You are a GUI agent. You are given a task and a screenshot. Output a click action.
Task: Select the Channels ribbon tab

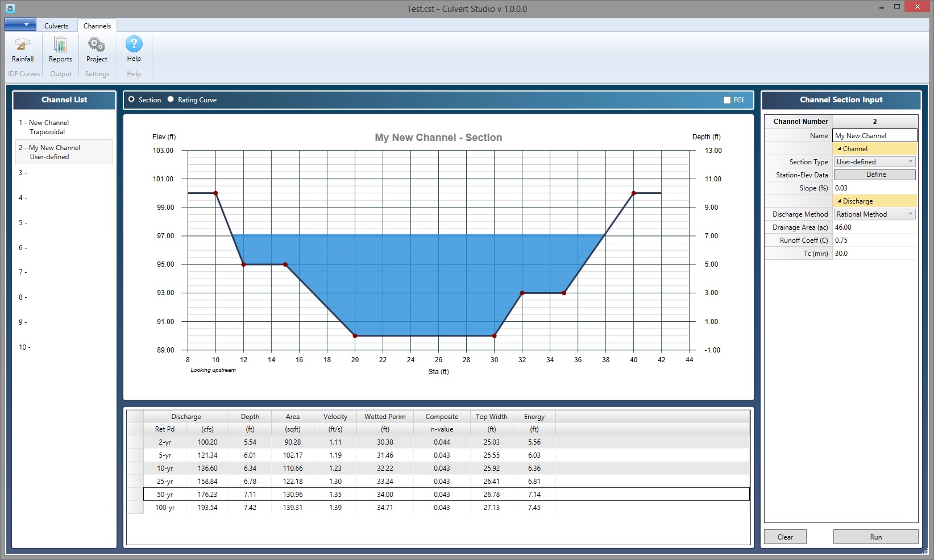97,26
